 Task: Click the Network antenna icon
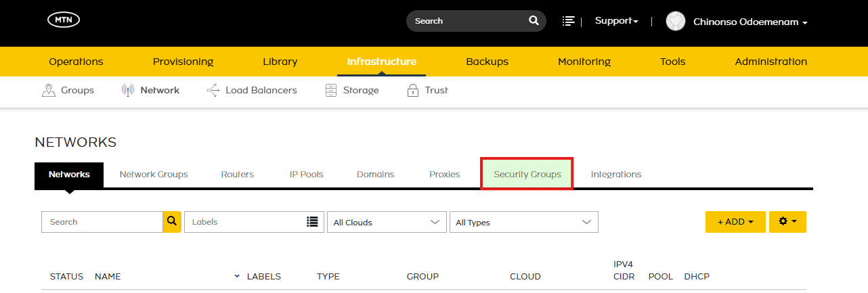(128, 90)
